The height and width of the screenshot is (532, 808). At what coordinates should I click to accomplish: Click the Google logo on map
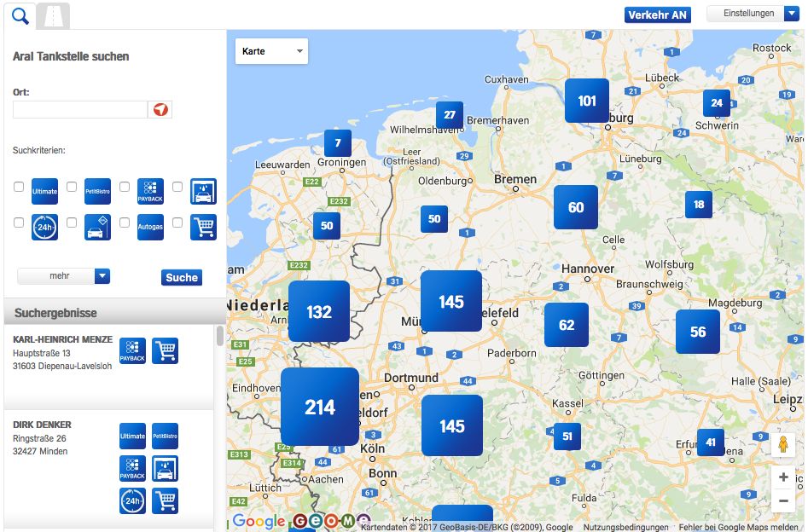(x=259, y=521)
